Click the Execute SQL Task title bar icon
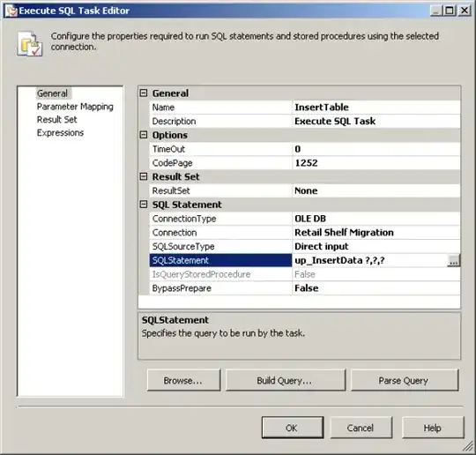 (x=11, y=11)
